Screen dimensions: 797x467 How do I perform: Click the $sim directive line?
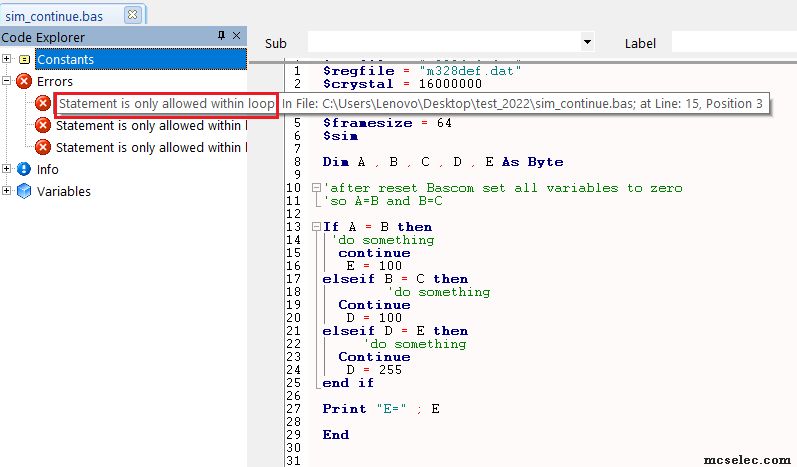pyautogui.click(x=341, y=136)
